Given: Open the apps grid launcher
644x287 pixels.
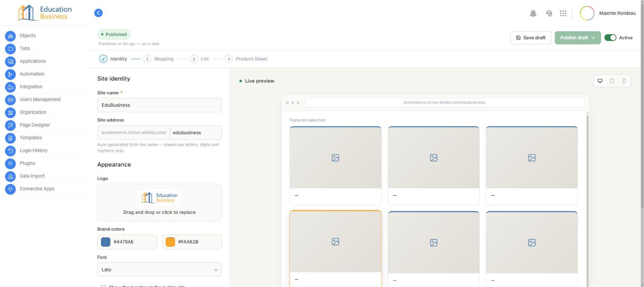Looking at the screenshot, I should coord(563,13).
